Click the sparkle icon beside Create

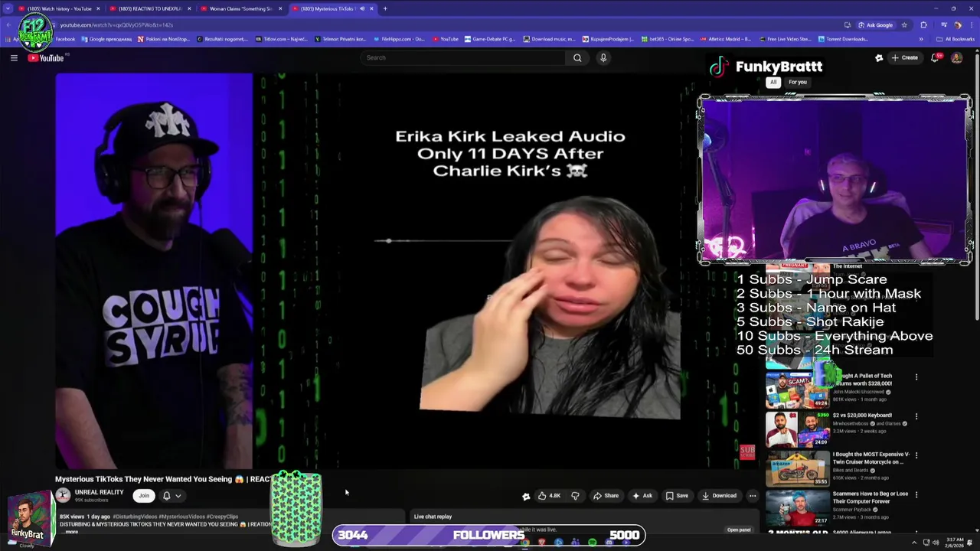(879, 57)
